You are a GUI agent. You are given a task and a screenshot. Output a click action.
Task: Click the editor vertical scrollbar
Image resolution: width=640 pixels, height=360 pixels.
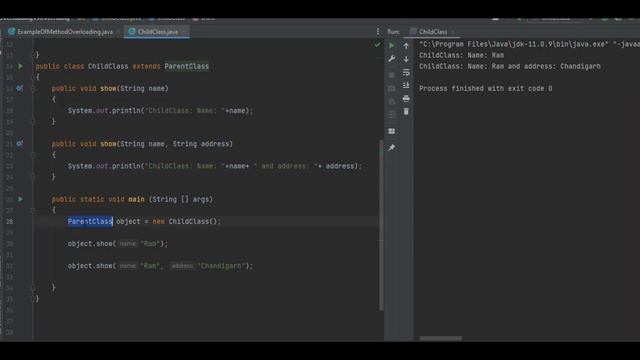(382, 224)
